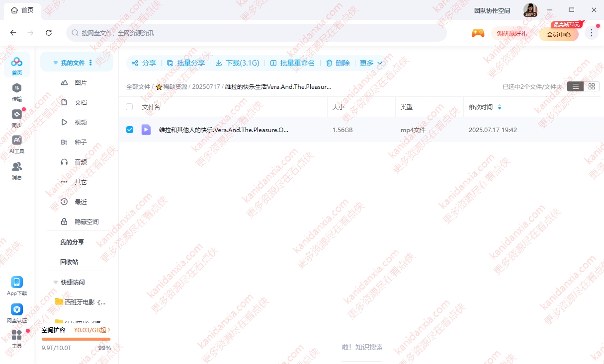Refresh the current page

coord(49,33)
